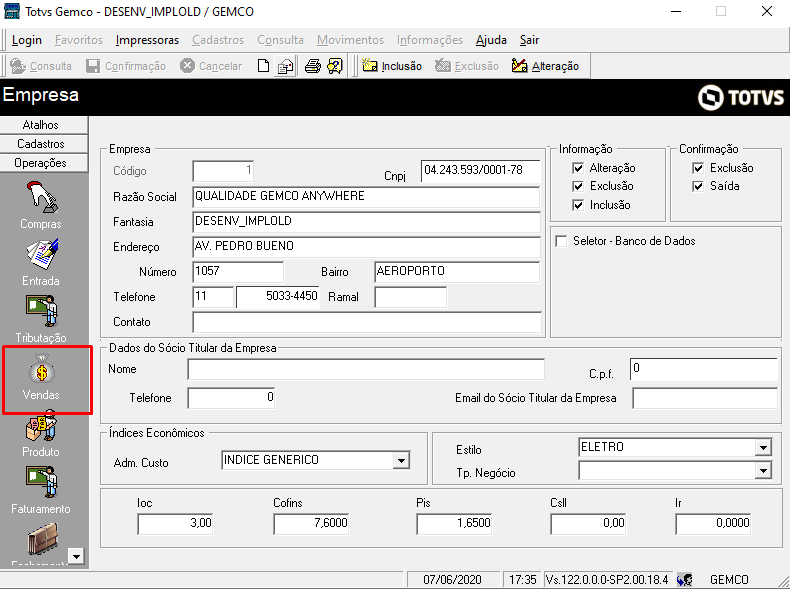Click the Endereço input field

tap(366, 247)
